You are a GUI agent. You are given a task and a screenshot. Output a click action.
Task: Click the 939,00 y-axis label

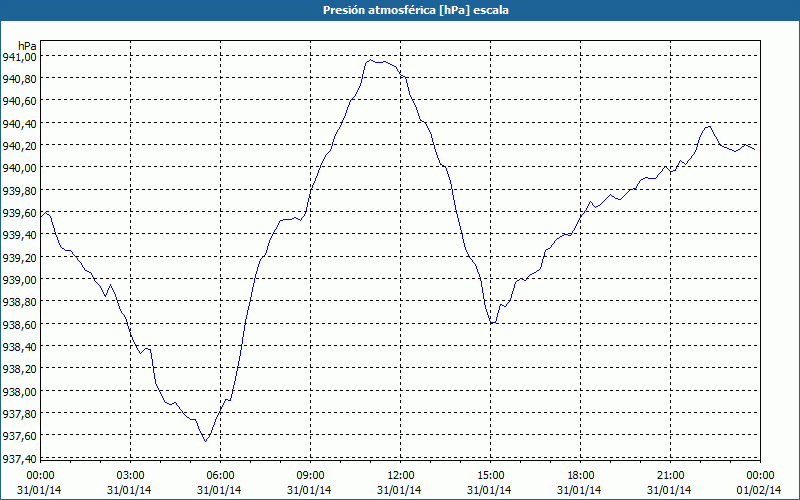pos(19,280)
